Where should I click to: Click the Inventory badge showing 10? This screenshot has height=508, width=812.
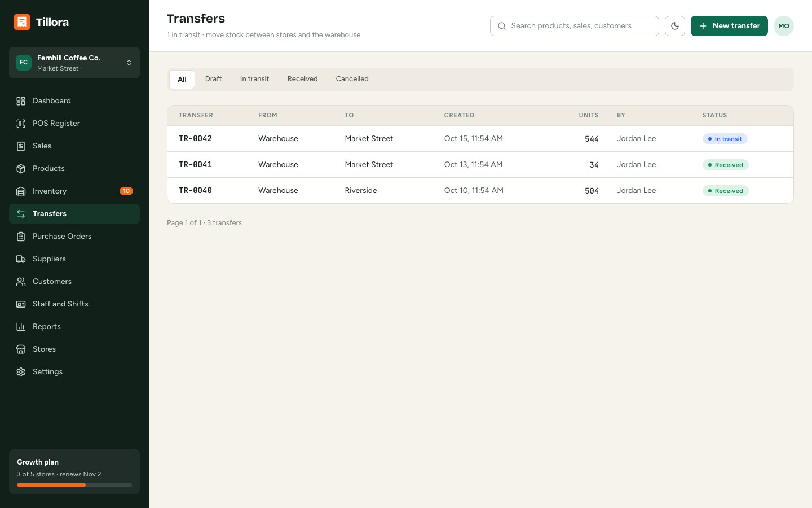(126, 191)
